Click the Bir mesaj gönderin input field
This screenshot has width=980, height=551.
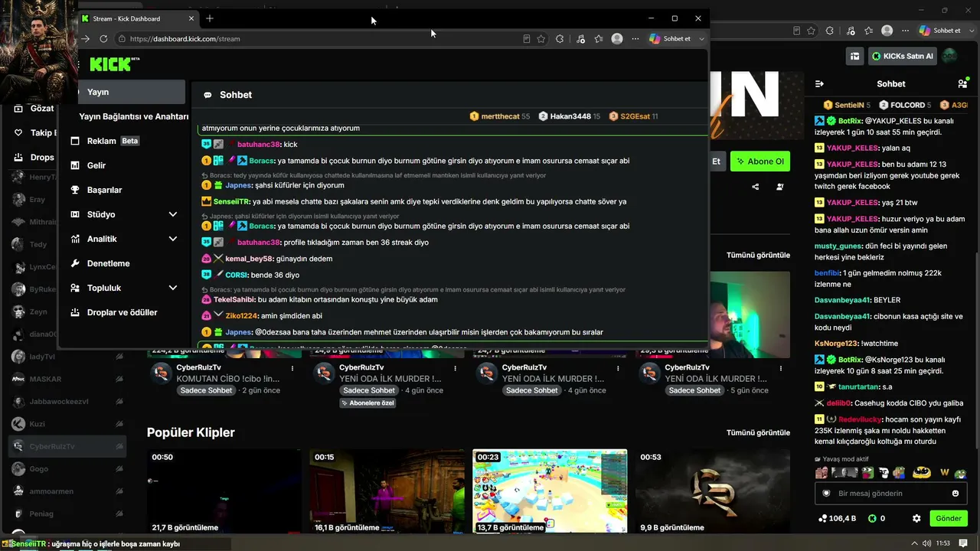[x=891, y=494]
